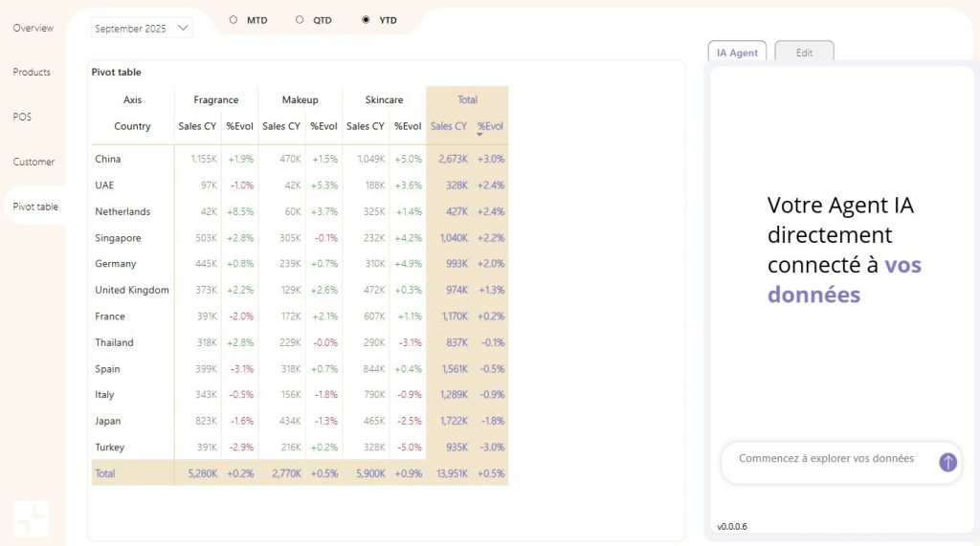Open the Products page
This screenshot has height=546, width=980.
[32, 73]
